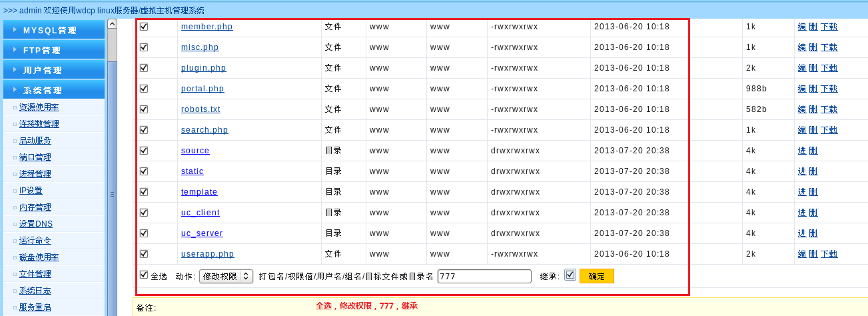Open 端口管理 in the sidebar
Image resolution: width=868 pixels, height=316 pixels.
pyautogui.click(x=35, y=157)
